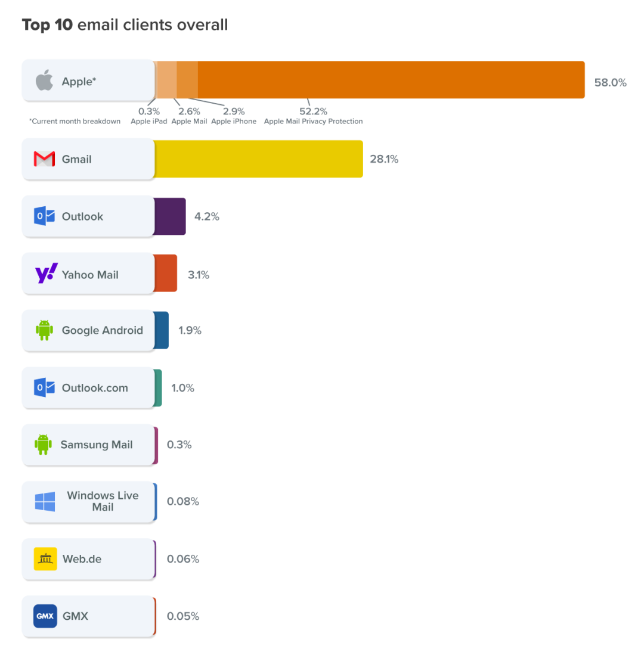Click the 'Top 10 email clients overall' title
The width and height of the screenshot is (644, 652).
tap(125, 25)
